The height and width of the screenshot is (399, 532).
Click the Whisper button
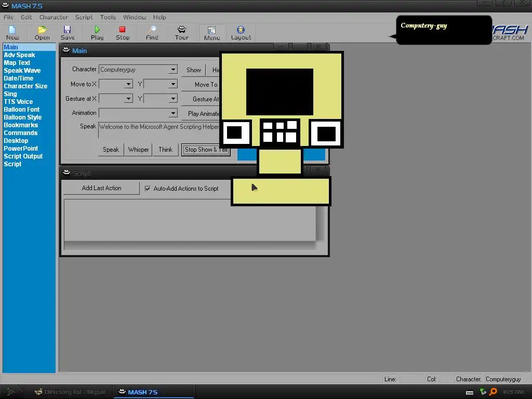tap(138, 150)
